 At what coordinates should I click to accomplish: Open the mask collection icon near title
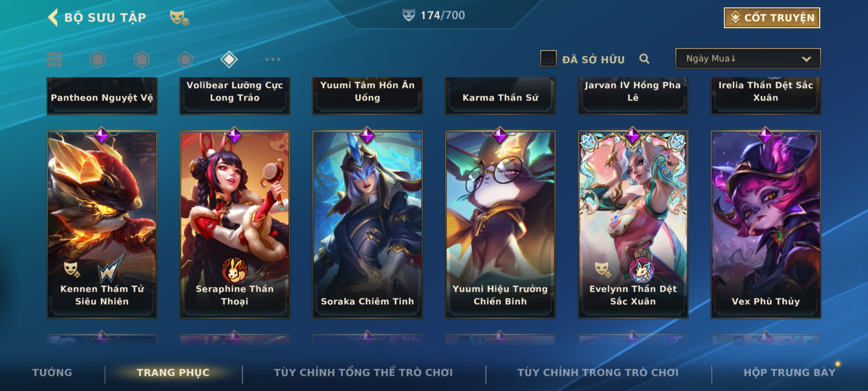click(179, 18)
